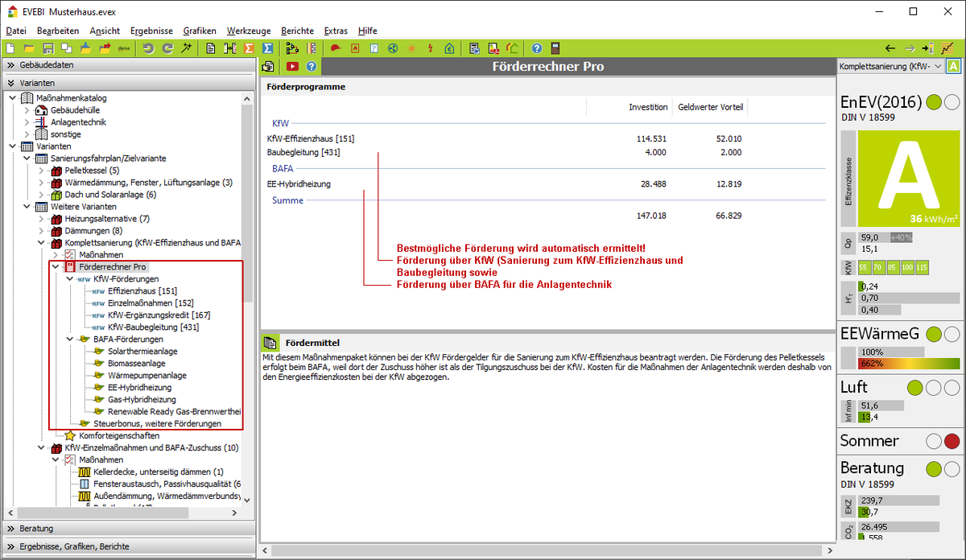Image resolution: width=966 pixels, height=560 pixels.
Task: Click the calculator toolbar icon
Action: (555, 48)
